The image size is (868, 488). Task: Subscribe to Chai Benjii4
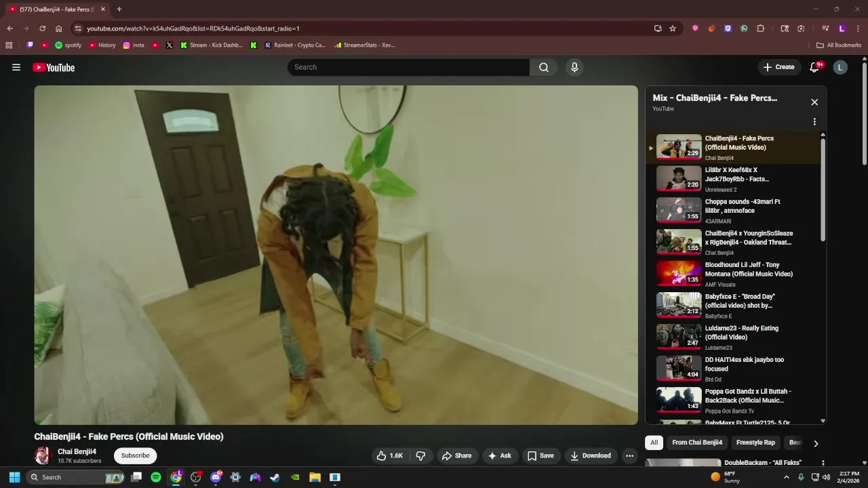click(135, 455)
